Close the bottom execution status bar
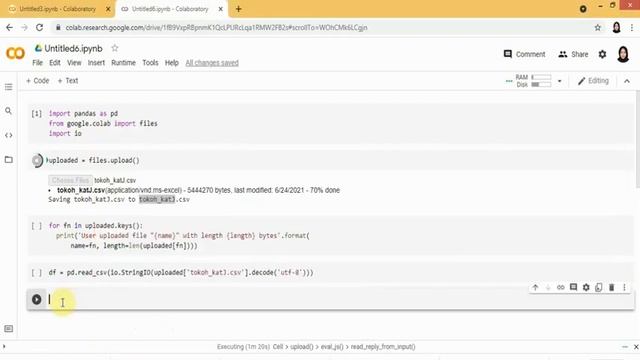640x360 pixels. (636, 347)
